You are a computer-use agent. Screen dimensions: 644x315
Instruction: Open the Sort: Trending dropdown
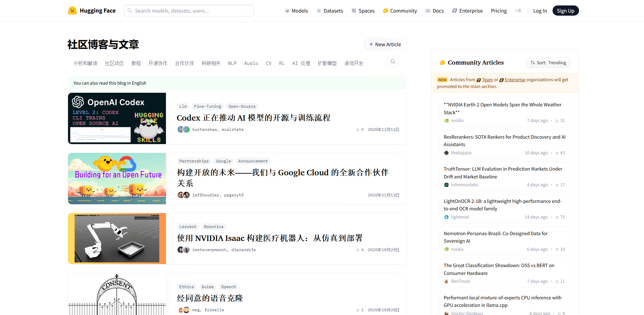click(x=548, y=63)
